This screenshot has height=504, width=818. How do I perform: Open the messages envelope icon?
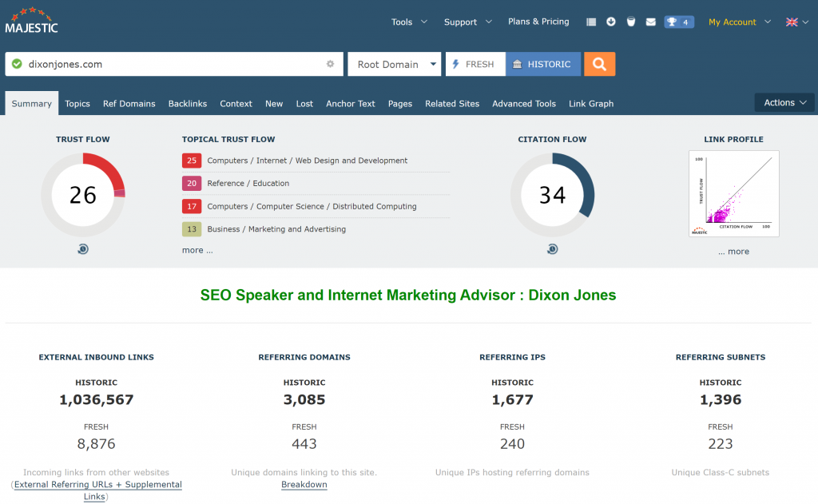tap(650, 22)
